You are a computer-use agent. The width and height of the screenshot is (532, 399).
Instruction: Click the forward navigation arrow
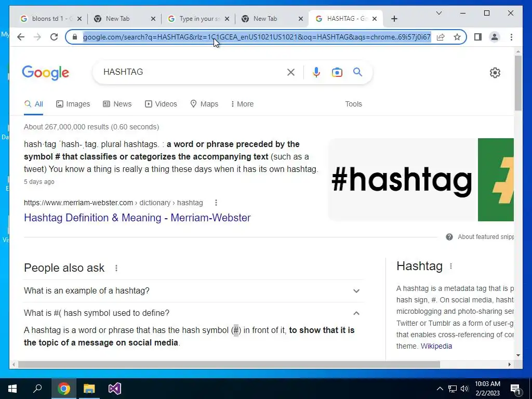pos(37,37)
